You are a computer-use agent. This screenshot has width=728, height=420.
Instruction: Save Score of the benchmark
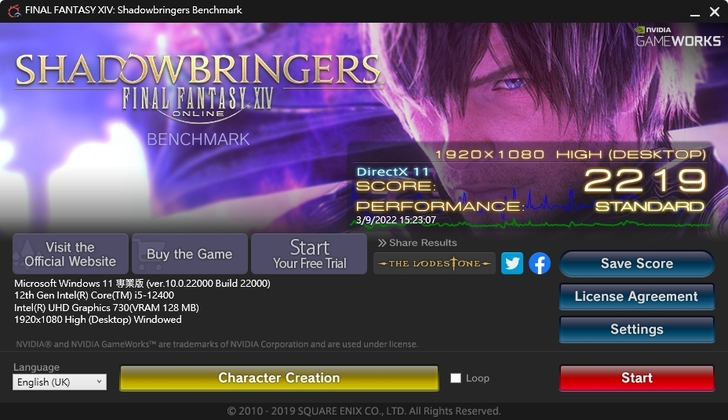[637, 264]
